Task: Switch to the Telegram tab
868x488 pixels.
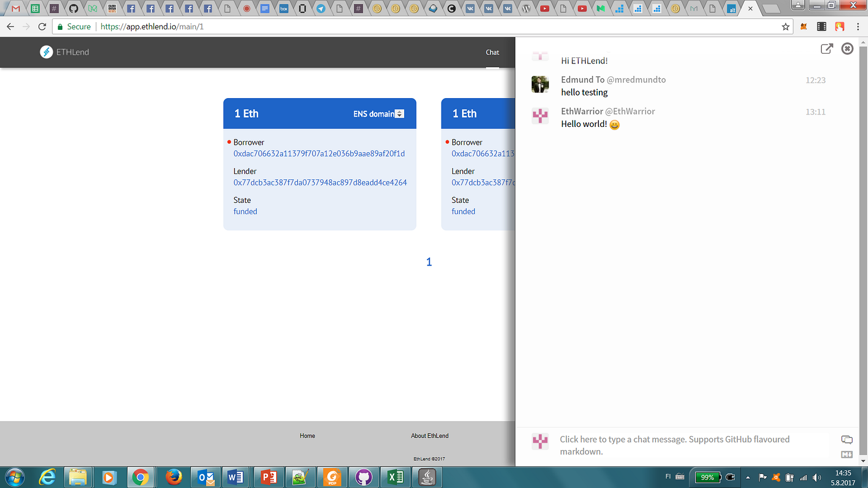Action: click(x=321, y=8)
